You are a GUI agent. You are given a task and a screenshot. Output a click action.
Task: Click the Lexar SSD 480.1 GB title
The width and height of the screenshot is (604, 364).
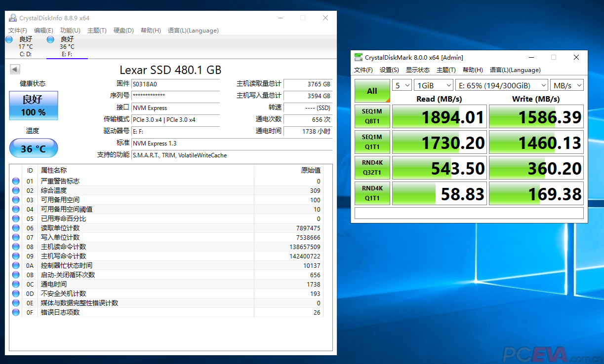coord(170,70)
